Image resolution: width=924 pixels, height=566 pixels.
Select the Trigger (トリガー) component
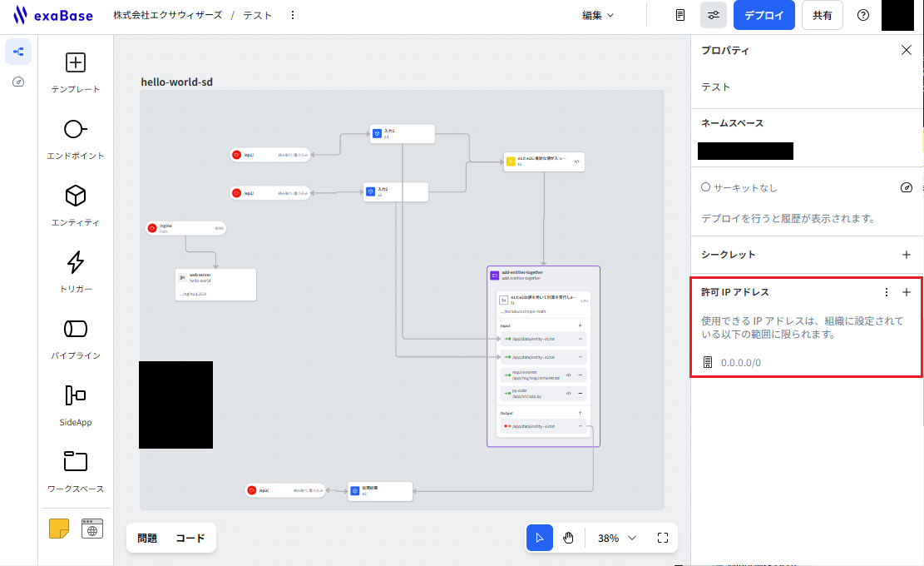pyautogui.click(x=76, y=272)
